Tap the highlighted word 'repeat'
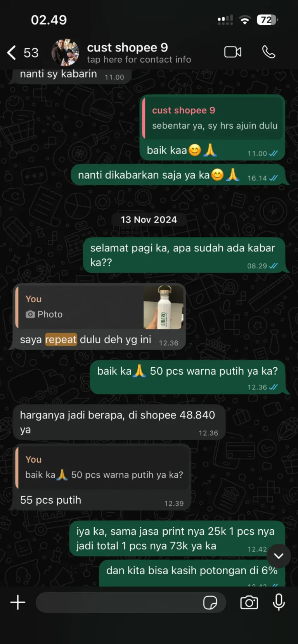This screenshot has height=644, width=298. tap(61, 339)
